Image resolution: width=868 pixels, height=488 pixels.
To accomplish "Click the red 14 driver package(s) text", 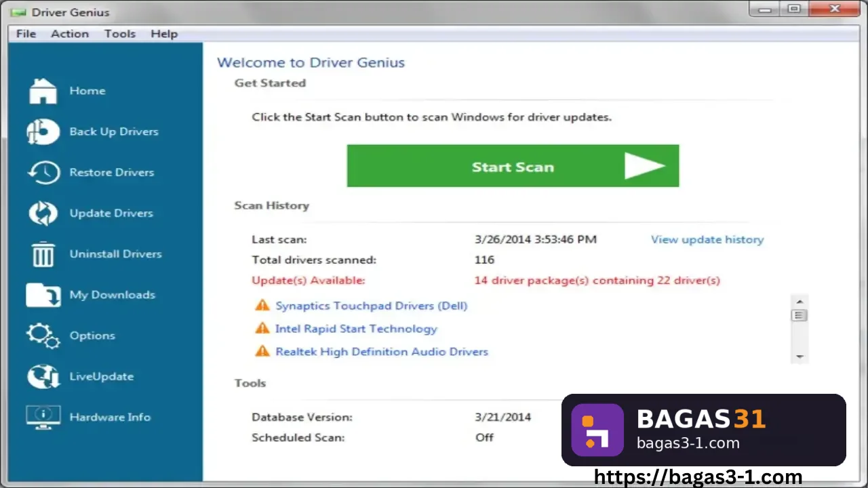I will (x=597, y=280).
